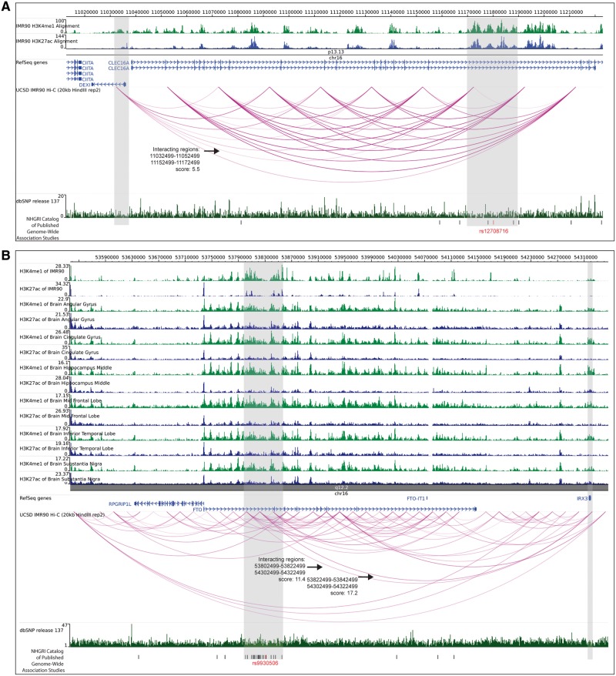
Task: Select H3K4me1 of Brain Mid Frontal Lobe label
Action: [x=61, y=400]
